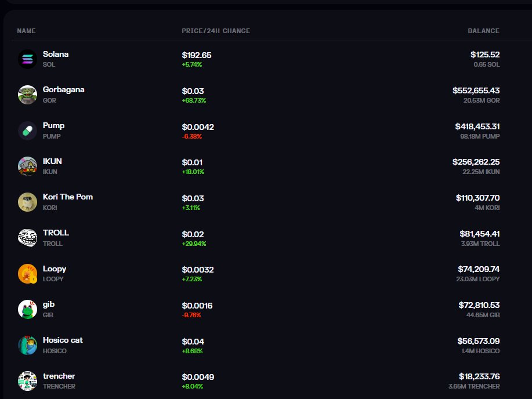Click the -9.76% gib change

(x=191, y=315)
